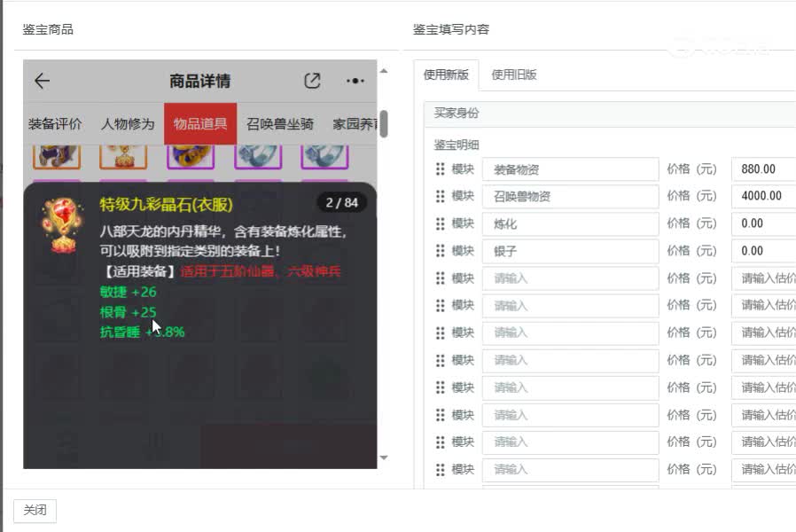Viewport: 796px width, 532px height.
Task: Click the 根骨 +25 attribute
Action: [x=128, y=312]
